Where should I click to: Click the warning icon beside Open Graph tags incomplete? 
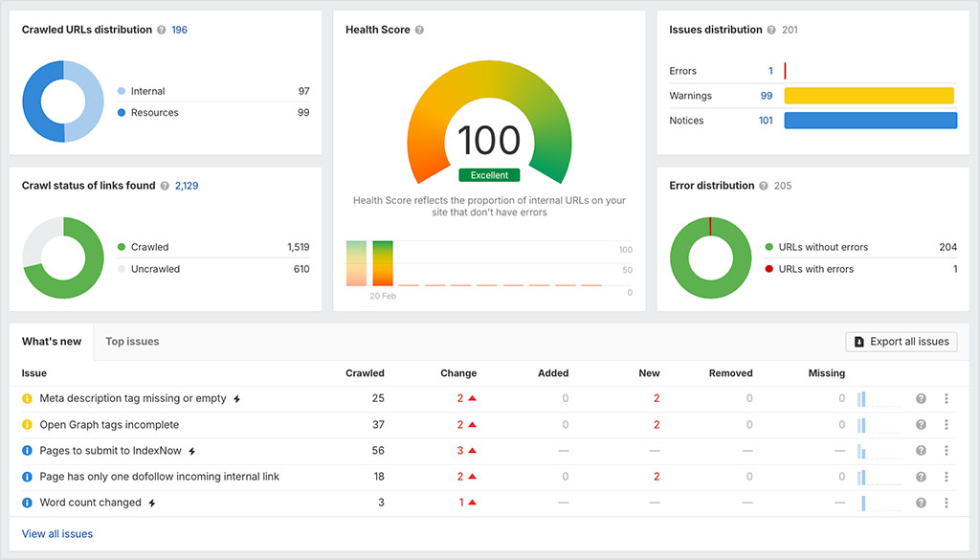[x=28, y=424]
